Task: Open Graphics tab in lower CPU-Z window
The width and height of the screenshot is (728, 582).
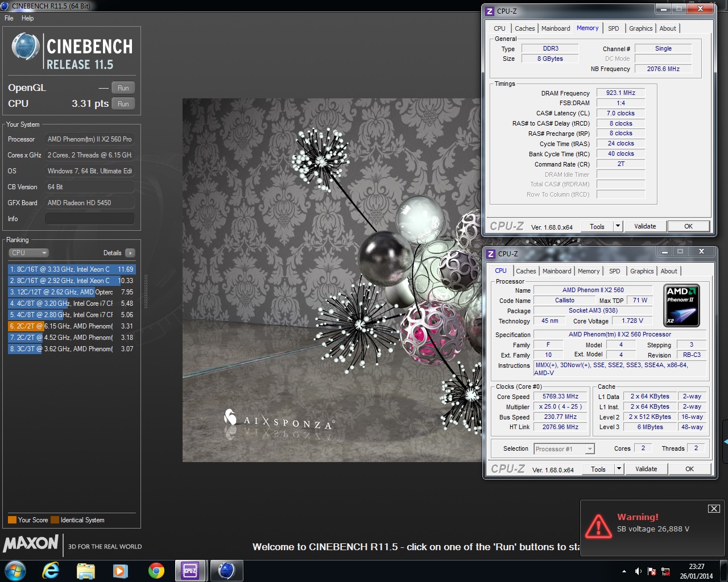Action: click(x=642, y=271)
